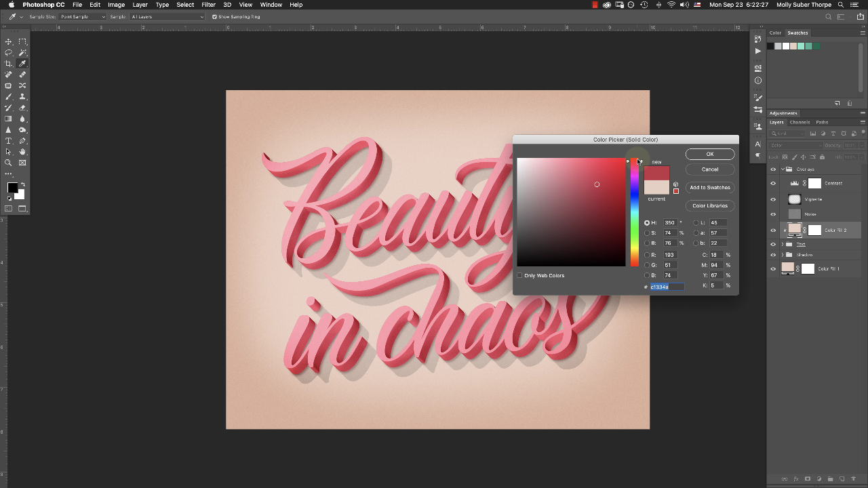The height and width of the screenshot is (488, 868).
Task: Activate the Zoom tool in toolbar
Action: pos(9,163)
